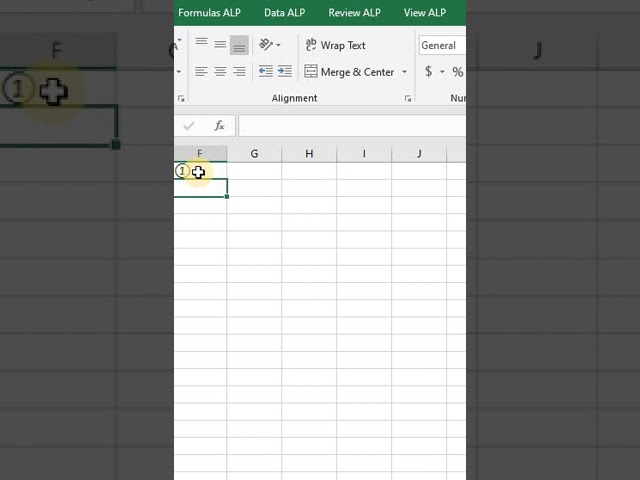
Task: Apply percent style
Action: tap(458, 72)
